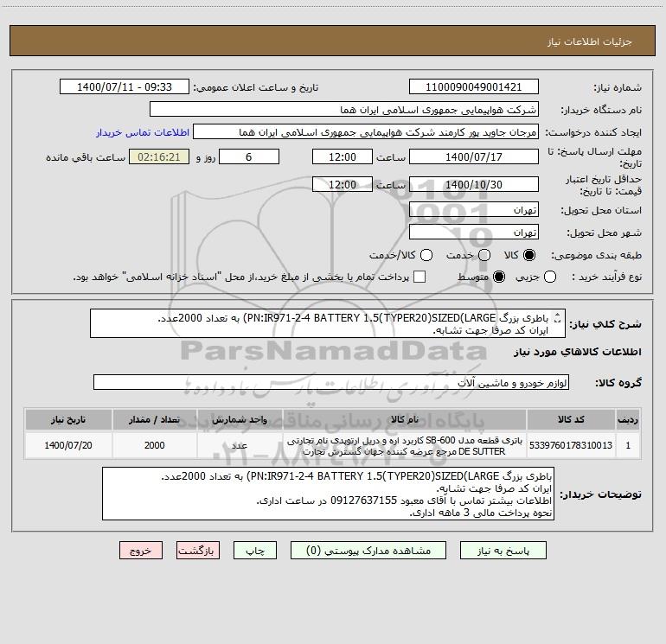The width and height of the screenshot is (666, 644).
Task: Select the first row in goods table
Action: (333, 445)
